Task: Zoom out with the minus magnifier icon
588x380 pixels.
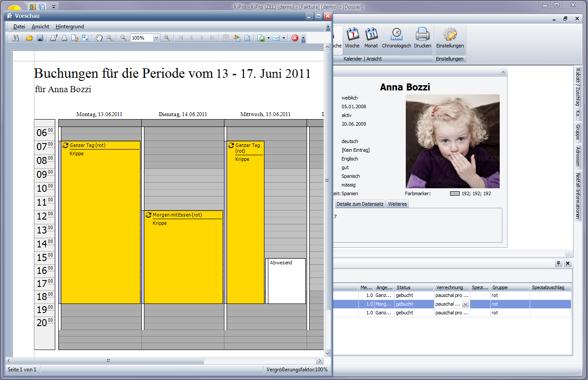Action: 124,38
